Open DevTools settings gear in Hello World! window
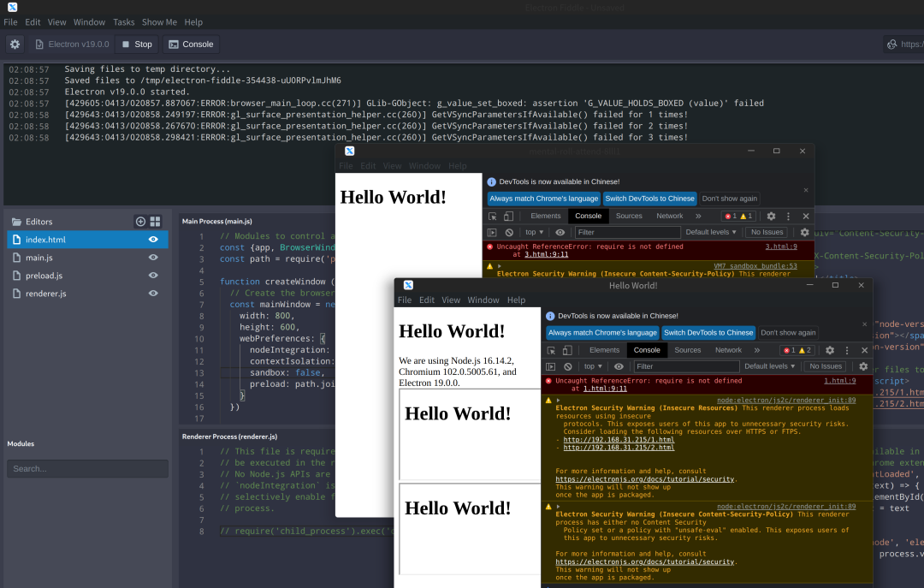924x588 pixels. (830, 350)
